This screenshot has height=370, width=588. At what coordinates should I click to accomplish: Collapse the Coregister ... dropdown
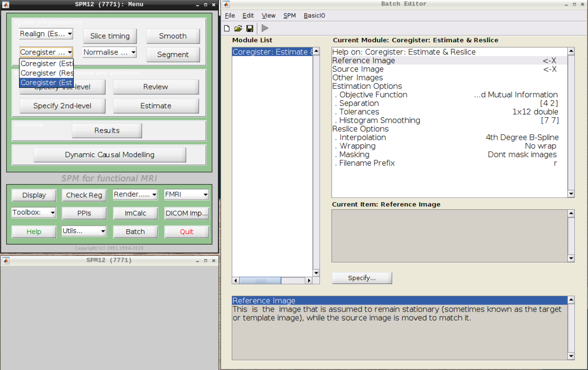[46, 52]
